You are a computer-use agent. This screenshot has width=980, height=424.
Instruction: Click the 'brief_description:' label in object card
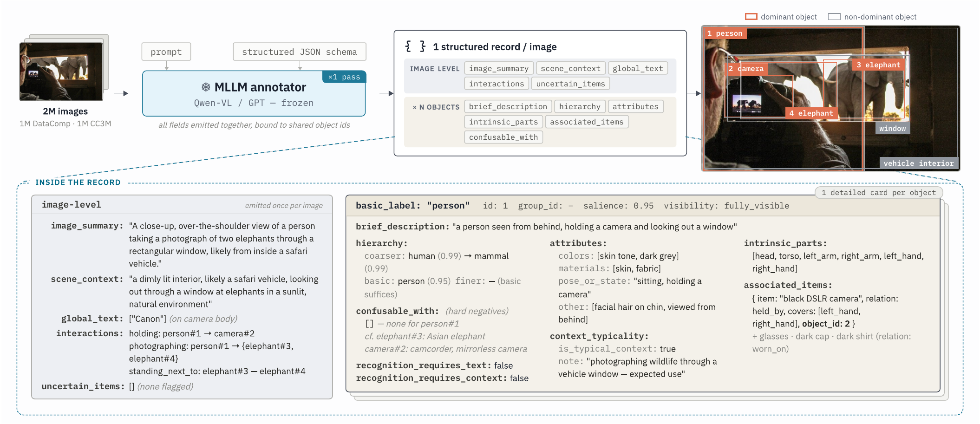[403, 227]
